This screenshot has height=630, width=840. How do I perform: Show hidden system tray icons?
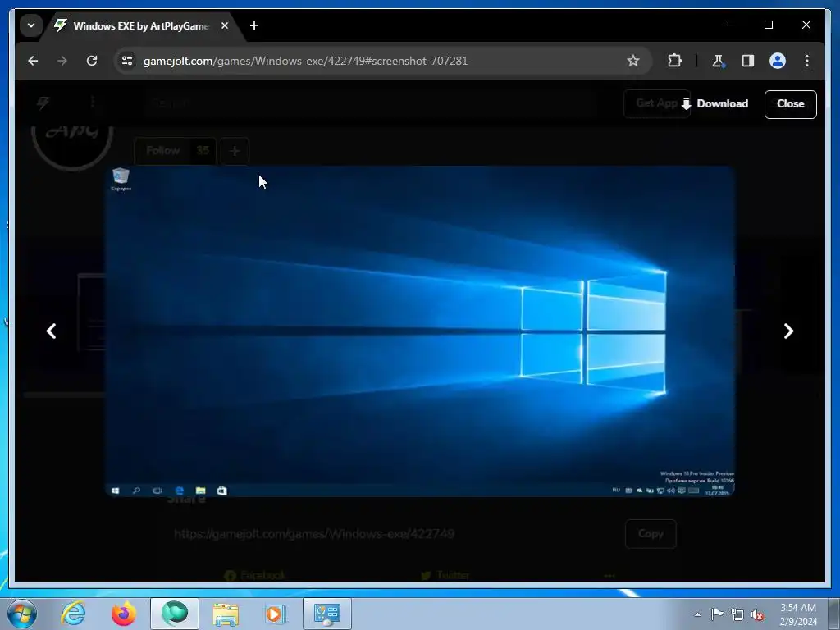[697, 614]
